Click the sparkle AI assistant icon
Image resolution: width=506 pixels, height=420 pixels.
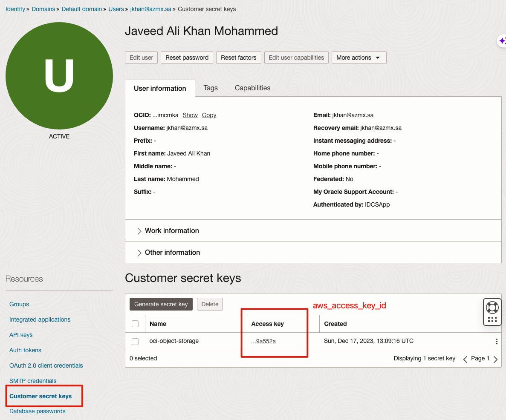point(502,41)
